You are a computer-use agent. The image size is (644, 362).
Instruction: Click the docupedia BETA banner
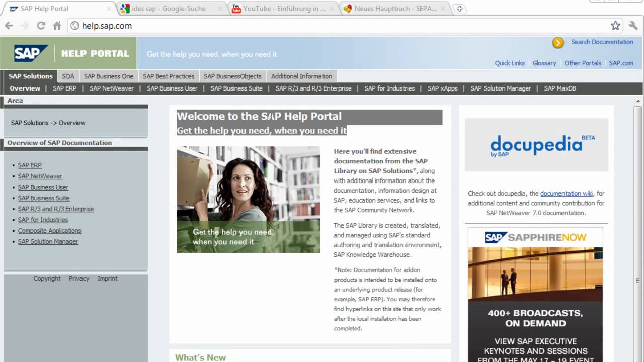point(536,145)
